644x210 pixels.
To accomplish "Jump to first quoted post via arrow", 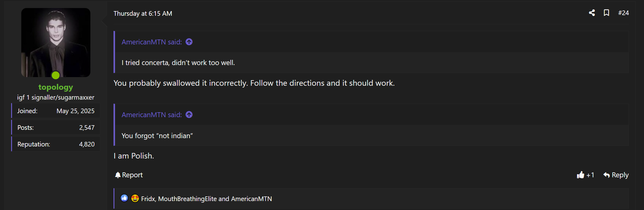I will point(189,42).
